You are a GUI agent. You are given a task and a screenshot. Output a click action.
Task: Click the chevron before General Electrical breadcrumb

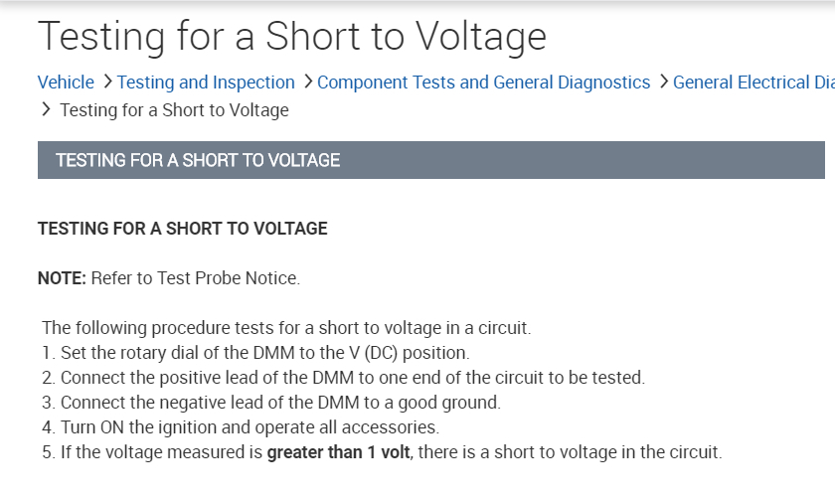[x=663, y=82]
